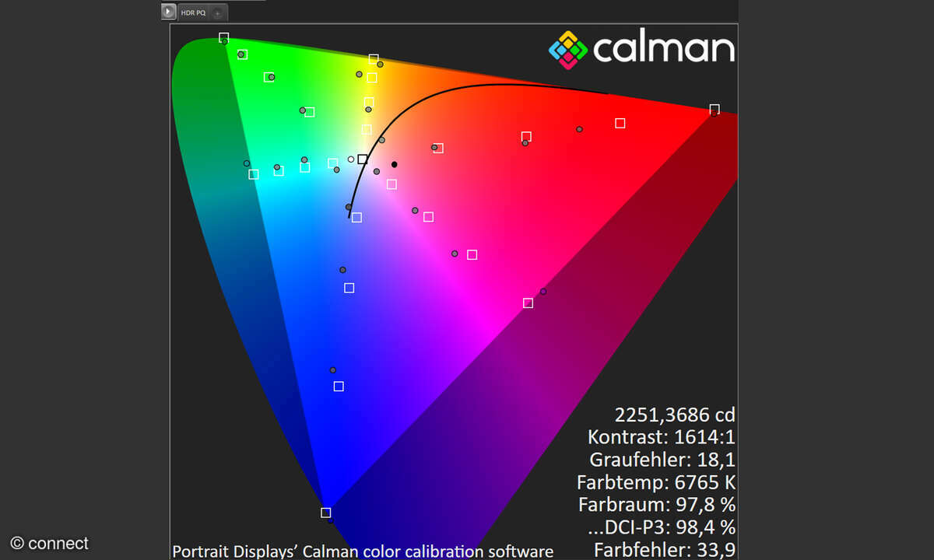Click the 'Farbfehler: 33,9' reading

click(x=665, y=551)
